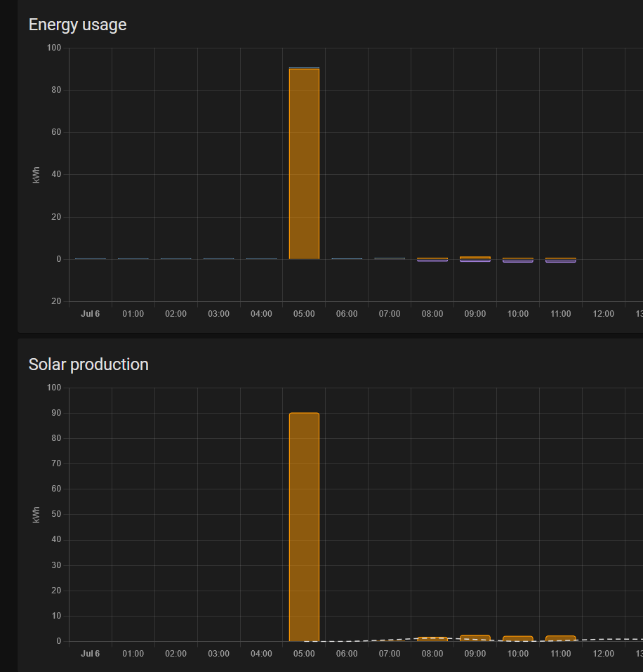The width and height of the screenshot is (643, 672).
Task: Select the 08:00 bar in Solar production
Action: (x=432, y=638)
